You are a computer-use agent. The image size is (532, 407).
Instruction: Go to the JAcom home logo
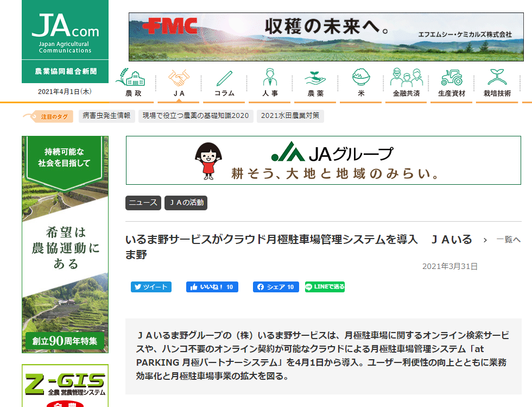tap(65, 34)
